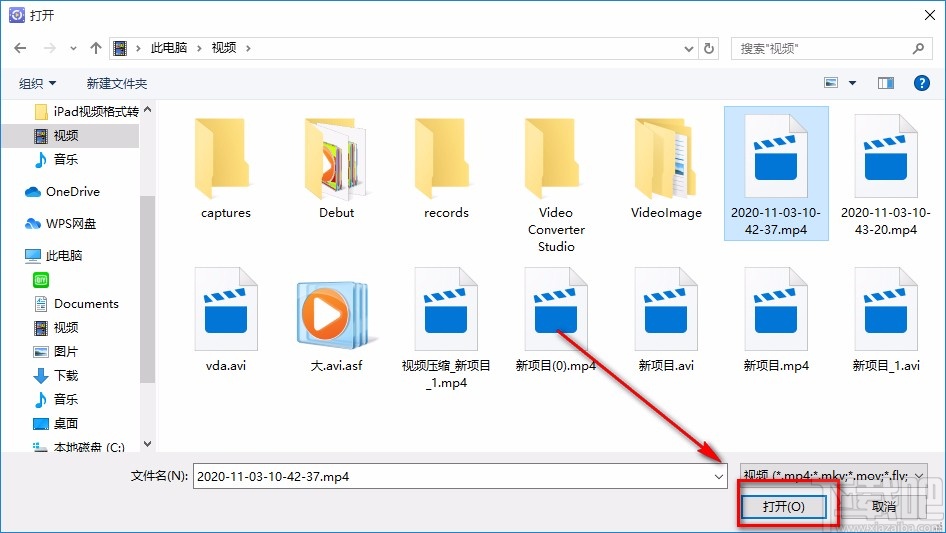The height and width of the screenshot is (533, 946).
Task: Toggle the preview pane
Action: 886,83
